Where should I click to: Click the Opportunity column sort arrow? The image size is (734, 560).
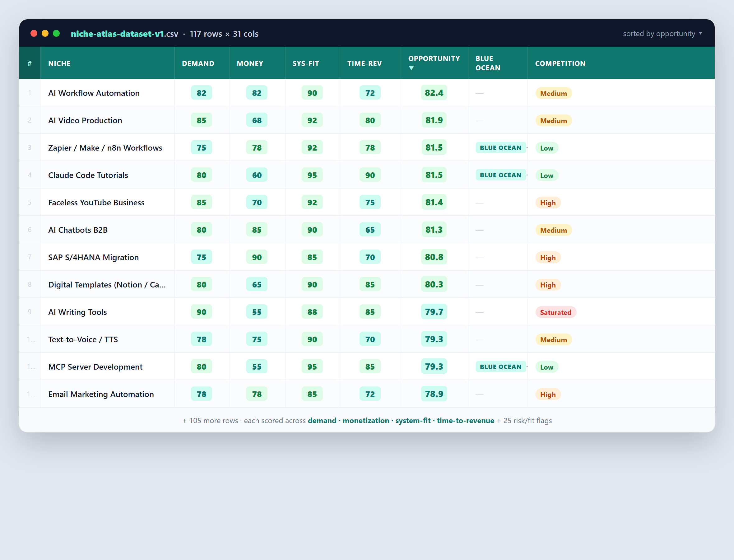411,68
